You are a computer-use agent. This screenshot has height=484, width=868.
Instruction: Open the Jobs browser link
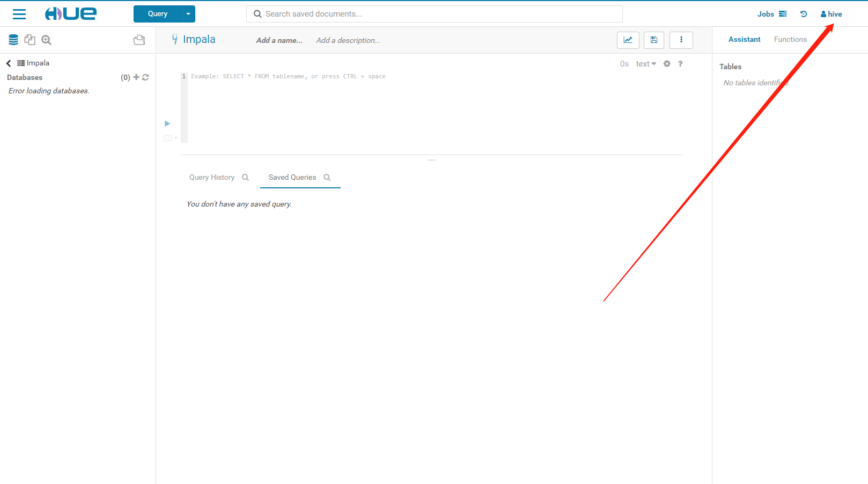[x=772, y=14]
